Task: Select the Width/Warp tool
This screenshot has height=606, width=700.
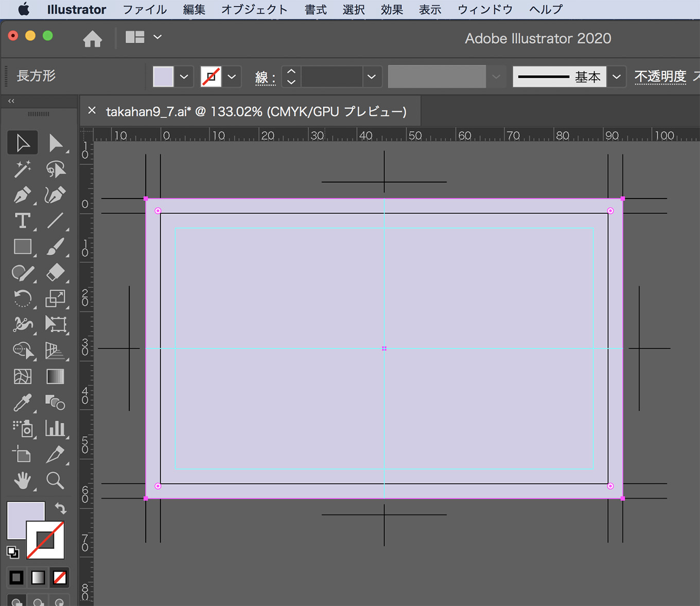Action: coord(23,324)
